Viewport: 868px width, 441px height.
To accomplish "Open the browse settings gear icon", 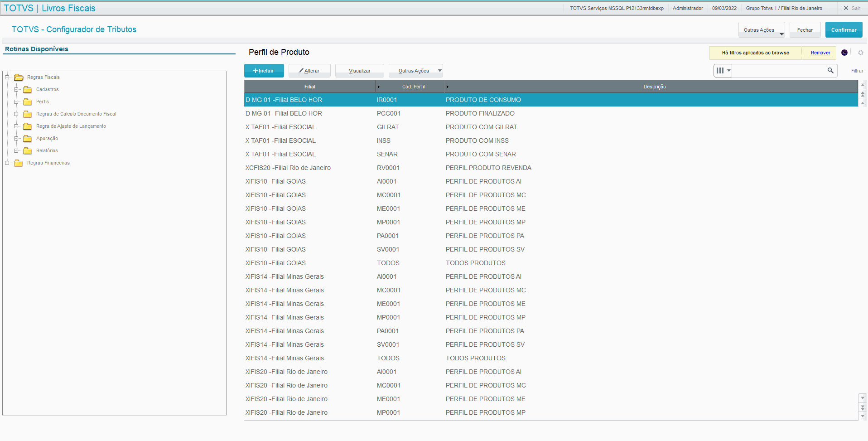I will point(861,53).
